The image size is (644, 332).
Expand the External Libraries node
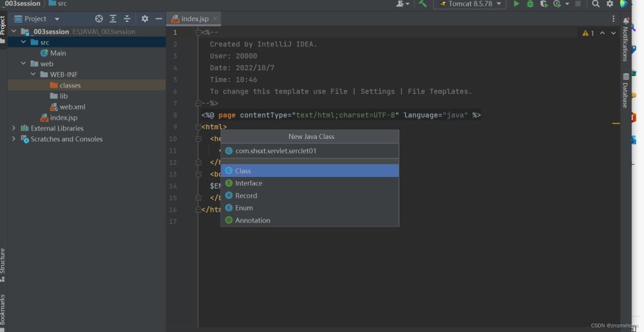14,128
